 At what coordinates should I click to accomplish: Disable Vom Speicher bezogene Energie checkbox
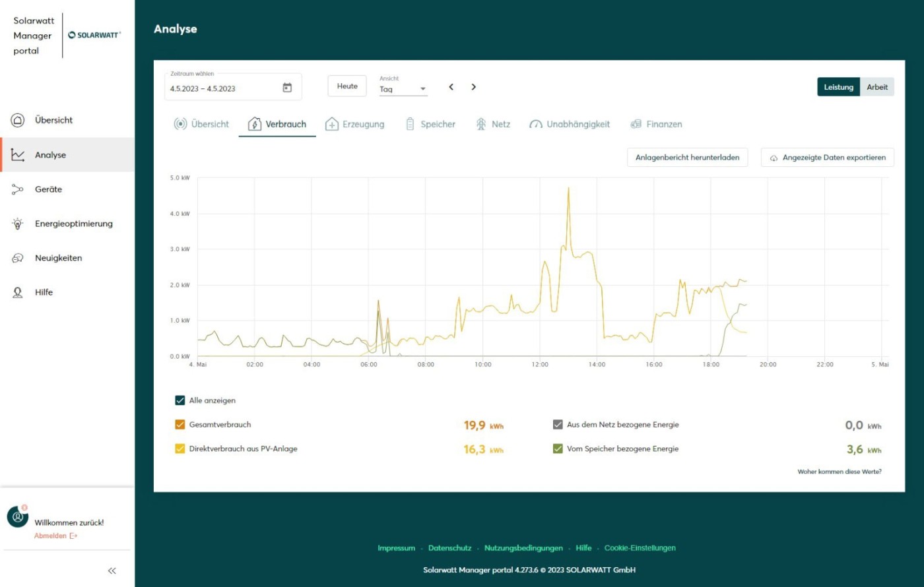[558, 448]
